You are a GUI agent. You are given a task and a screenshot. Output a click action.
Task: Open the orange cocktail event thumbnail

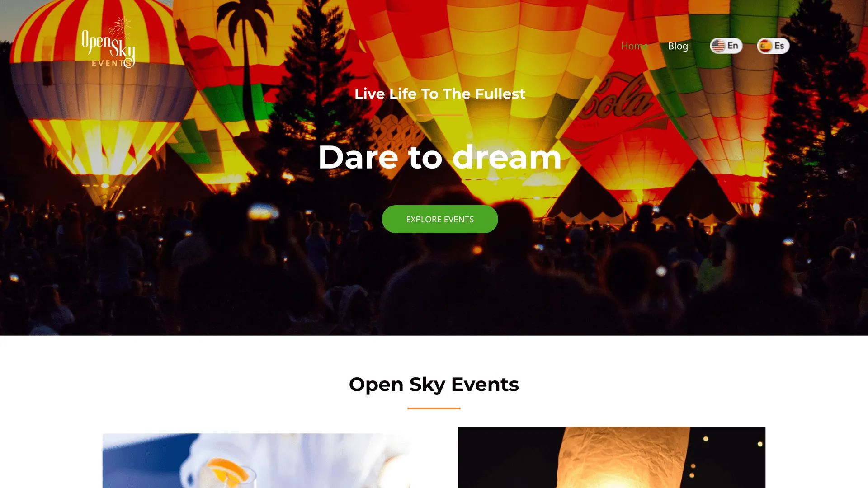256,460
